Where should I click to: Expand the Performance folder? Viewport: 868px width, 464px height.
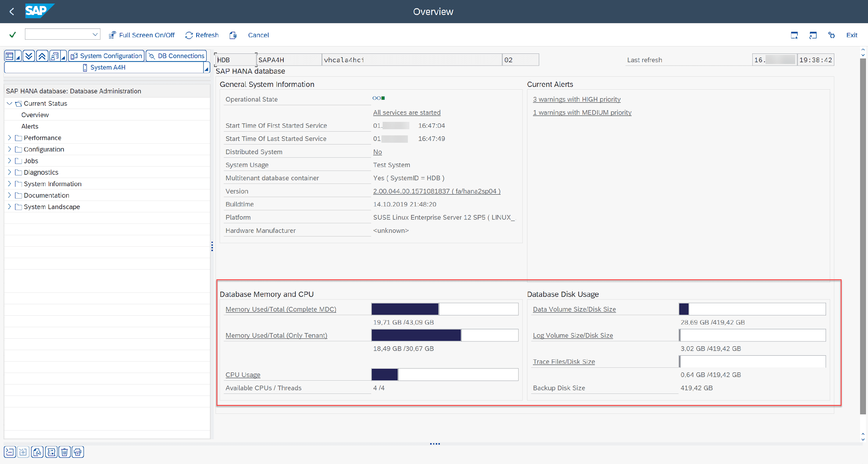[x=10, y=138]
